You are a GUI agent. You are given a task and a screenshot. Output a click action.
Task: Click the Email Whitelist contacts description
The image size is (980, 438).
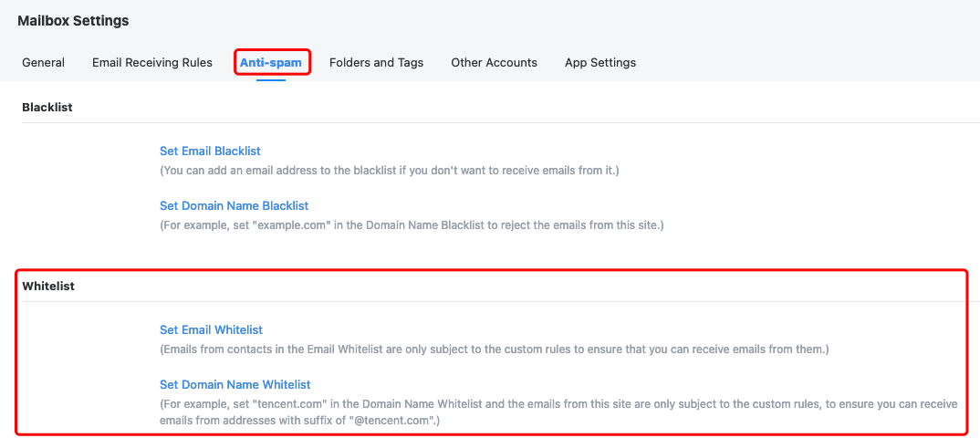tap(494, 349)
